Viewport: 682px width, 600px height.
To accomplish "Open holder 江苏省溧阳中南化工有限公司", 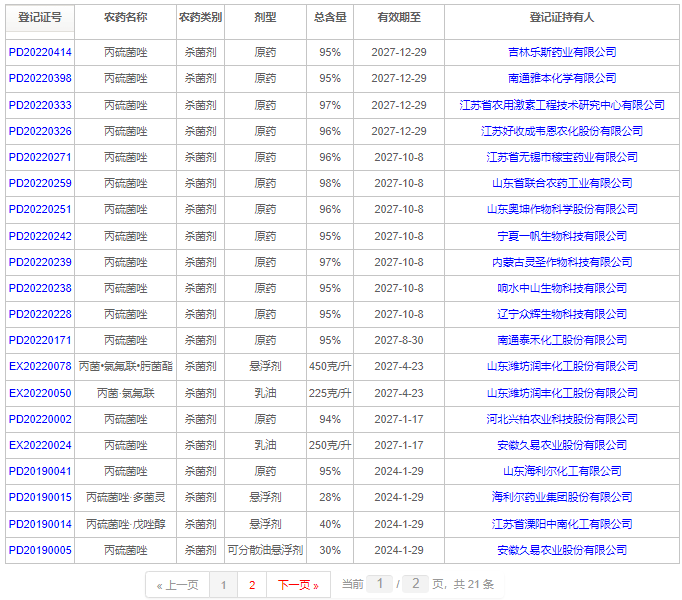I will pos(562,524).
